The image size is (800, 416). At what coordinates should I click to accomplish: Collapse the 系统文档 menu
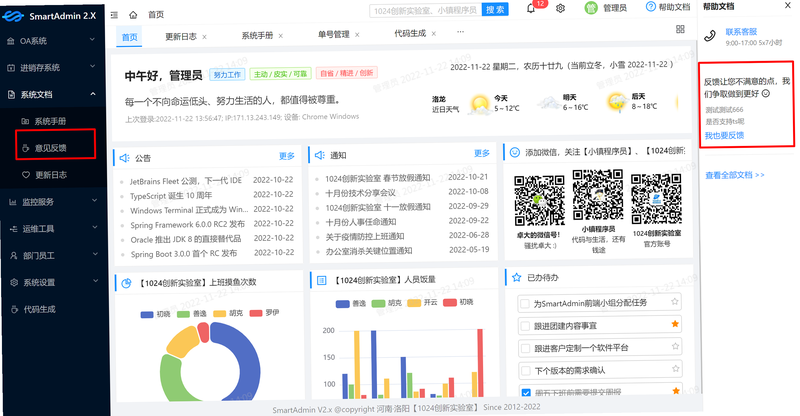(53, 94)
